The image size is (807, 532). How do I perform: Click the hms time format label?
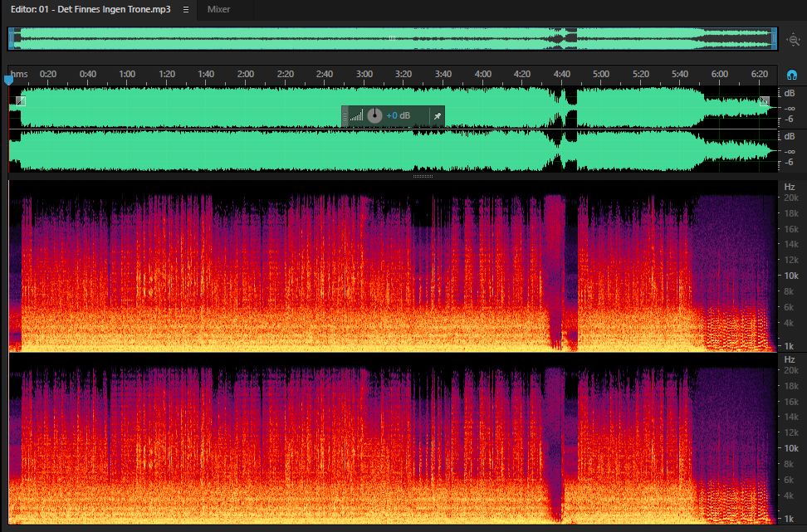[20, 74]
